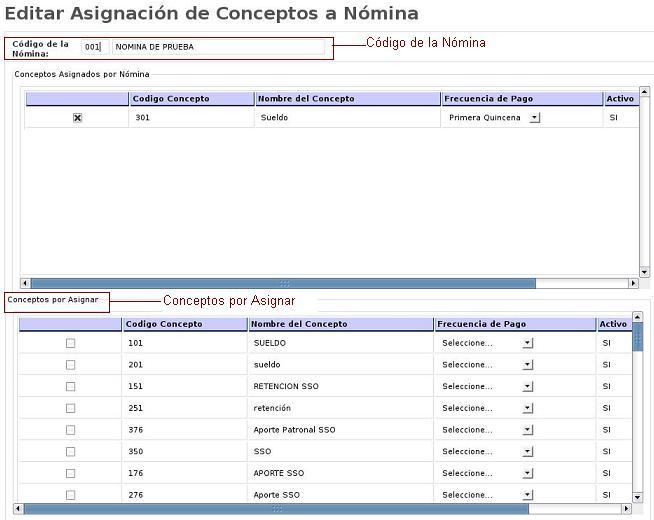Click scroll down arrow of lower table
Viewport: 654px width, 520px height.
click(x=638, y=497)
